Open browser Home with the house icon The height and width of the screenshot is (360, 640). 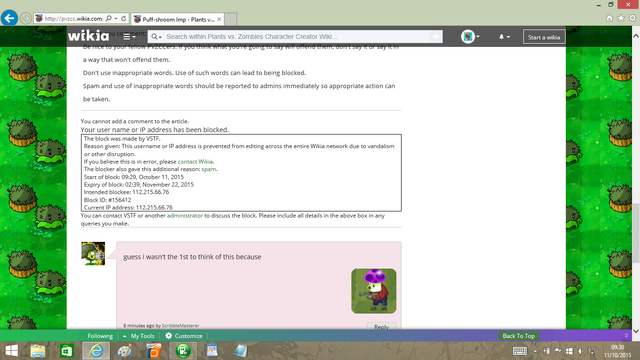(609, 18)
